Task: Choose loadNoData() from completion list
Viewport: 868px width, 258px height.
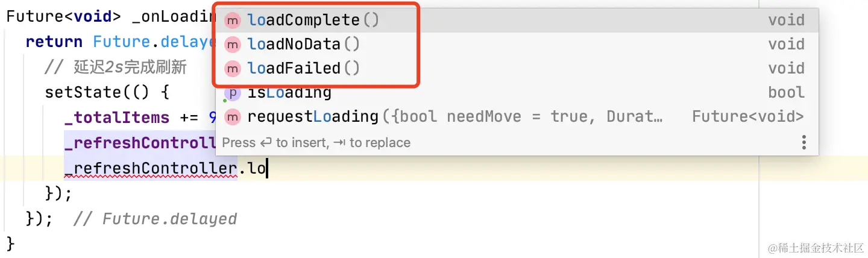Action: click(517, 44)
